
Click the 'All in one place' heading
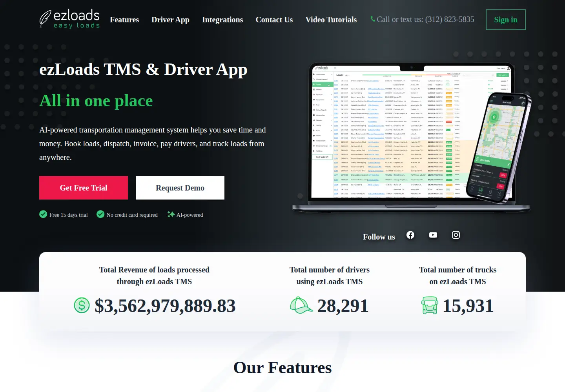[96, 101]
